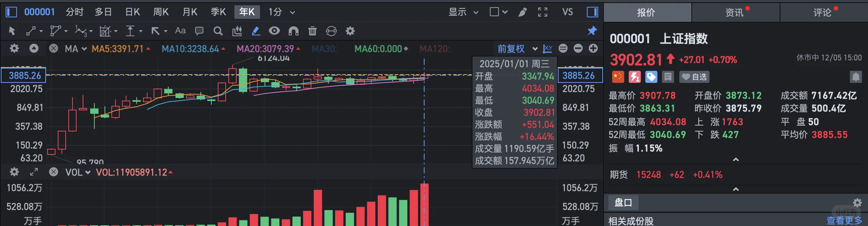Open main chart indicator settings gear
Viewport: 868px width, 226px height.
point(14,48)
